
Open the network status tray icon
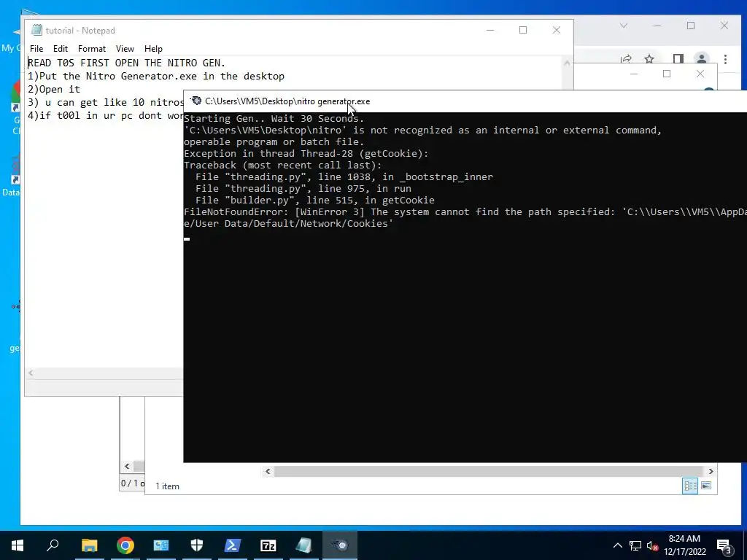tap(635, 545)
